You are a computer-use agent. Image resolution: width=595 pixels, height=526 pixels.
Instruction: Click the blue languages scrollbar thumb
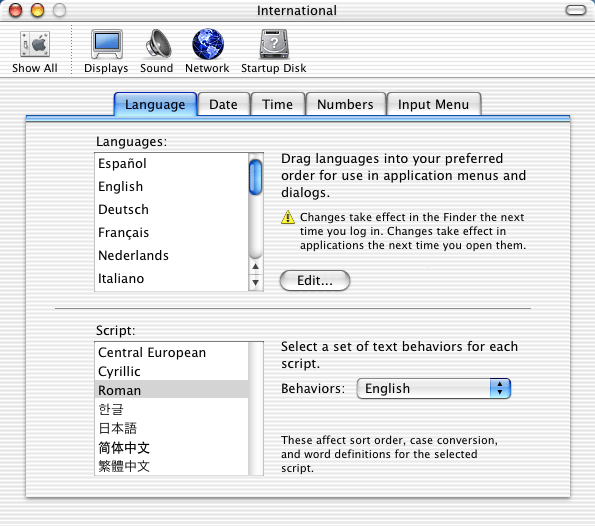256,177
